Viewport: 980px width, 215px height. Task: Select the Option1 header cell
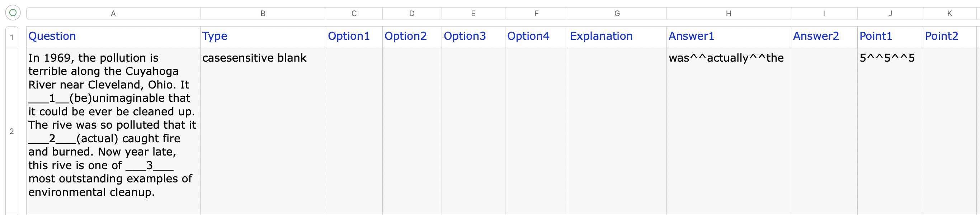click(354, 37)
